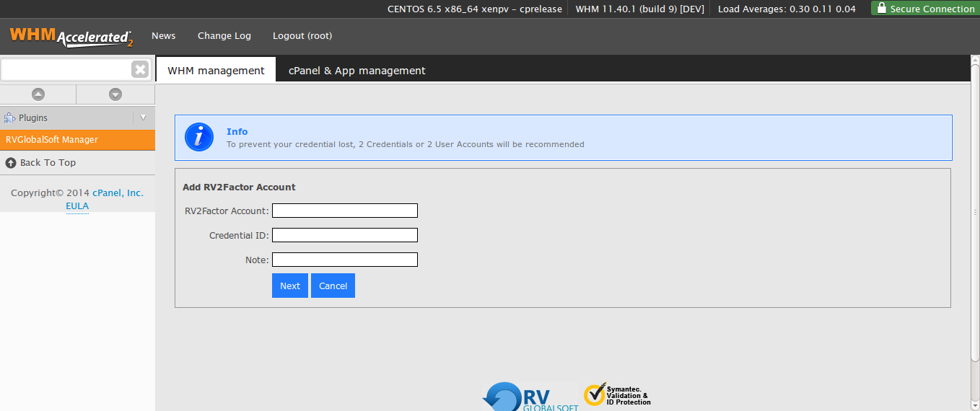Focus the Note input field

pos(345,260)
